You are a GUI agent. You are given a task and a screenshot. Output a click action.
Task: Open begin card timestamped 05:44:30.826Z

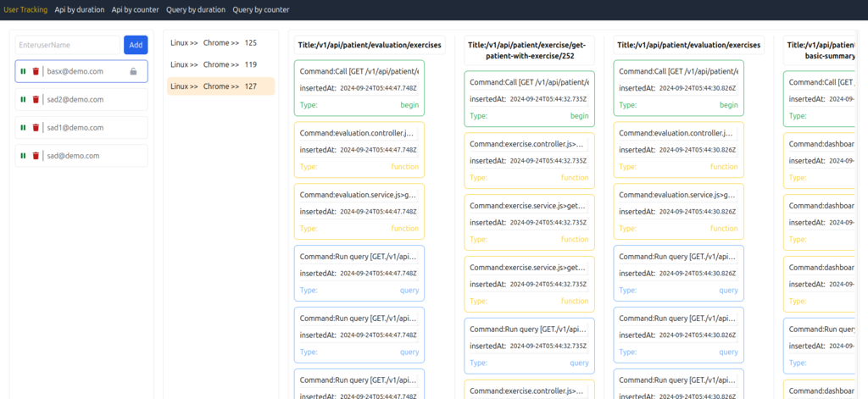click(x=679, y=89)
